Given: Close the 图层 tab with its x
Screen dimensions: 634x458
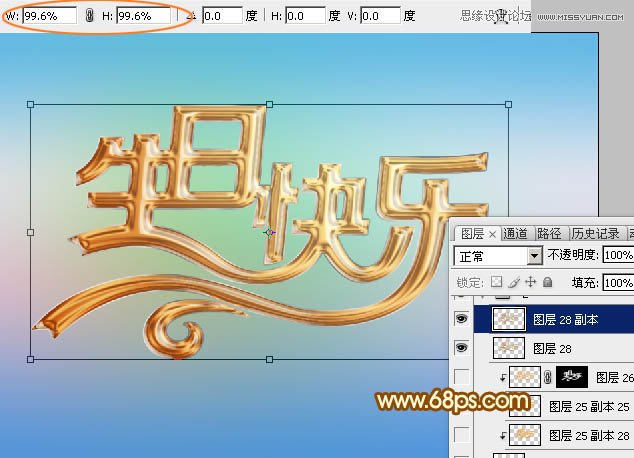Looking at the screenshot, I should [x=492, y=234].
